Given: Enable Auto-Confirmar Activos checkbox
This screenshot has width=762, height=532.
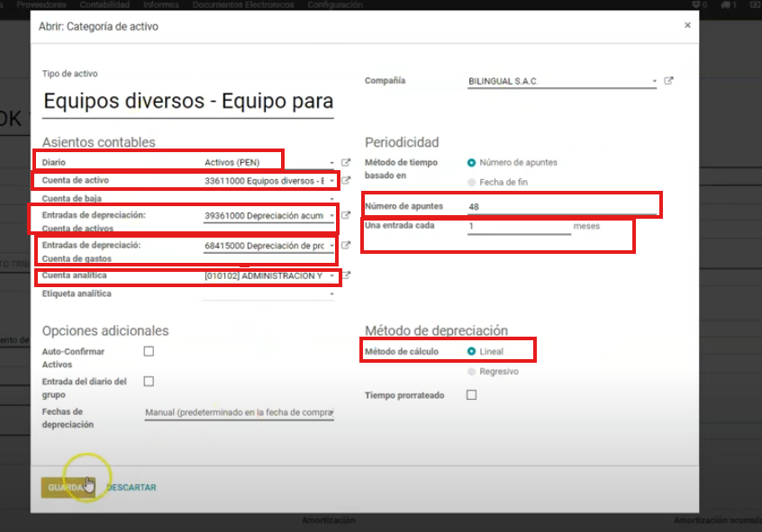Looking at the screenshot, I should (149, 351).
